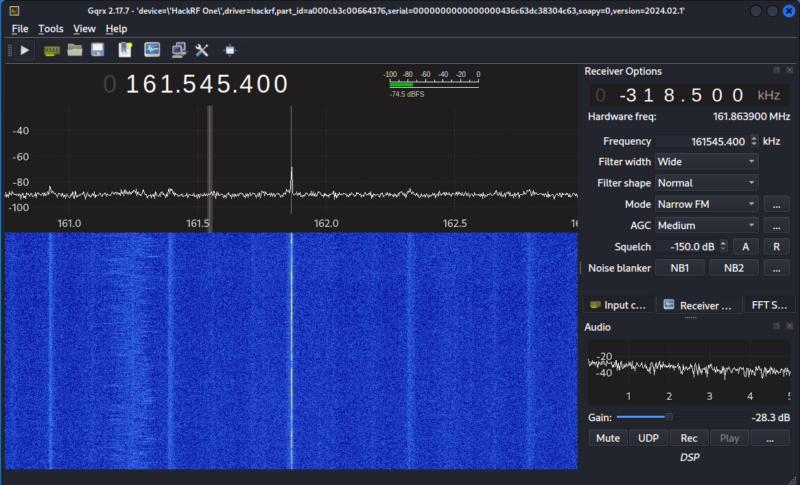Click squelch reset button R
This screenshot has width=800, height=485.
point(776,247)
